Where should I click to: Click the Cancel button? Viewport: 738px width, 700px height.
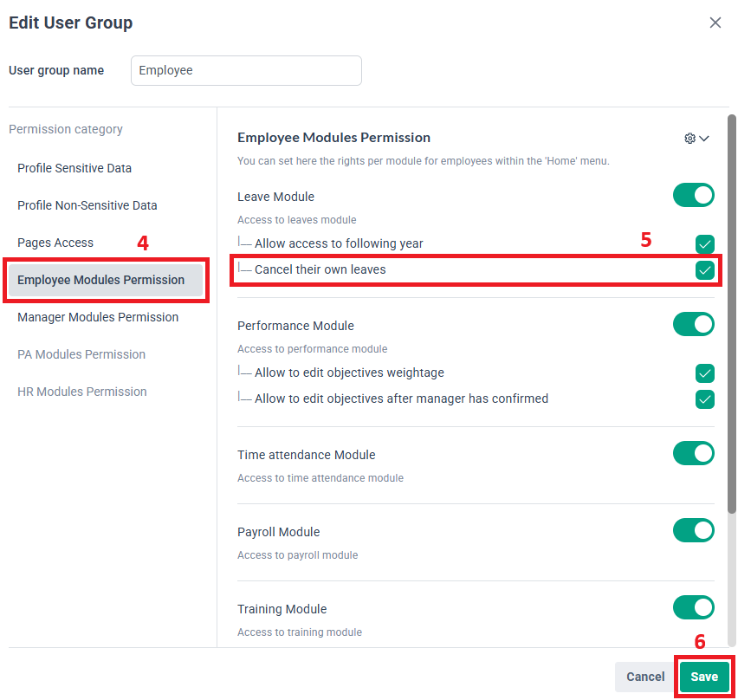tap(645, 677)
